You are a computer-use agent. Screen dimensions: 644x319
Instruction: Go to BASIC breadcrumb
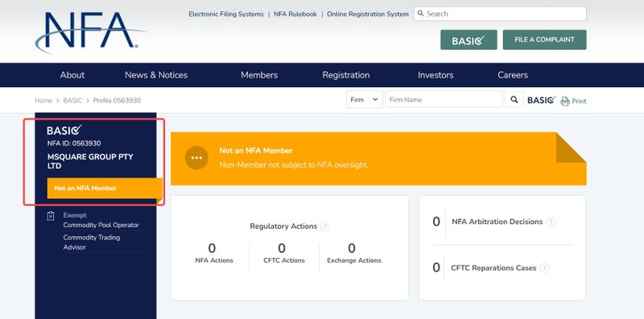click(72, 101)
